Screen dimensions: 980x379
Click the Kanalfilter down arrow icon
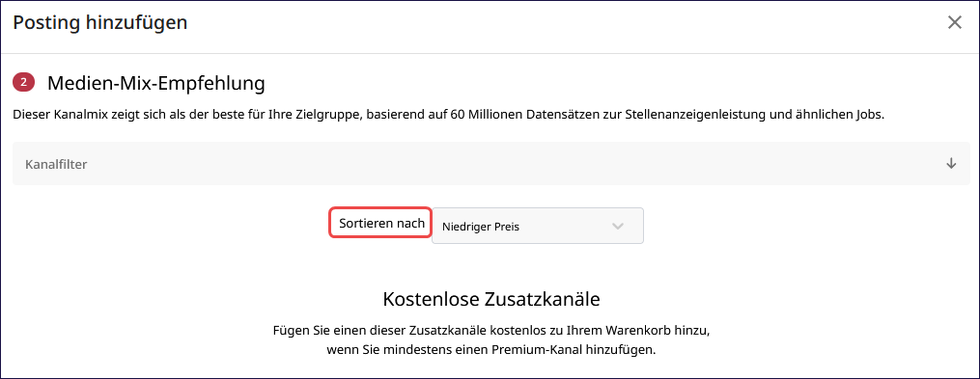tap(951, 164)
